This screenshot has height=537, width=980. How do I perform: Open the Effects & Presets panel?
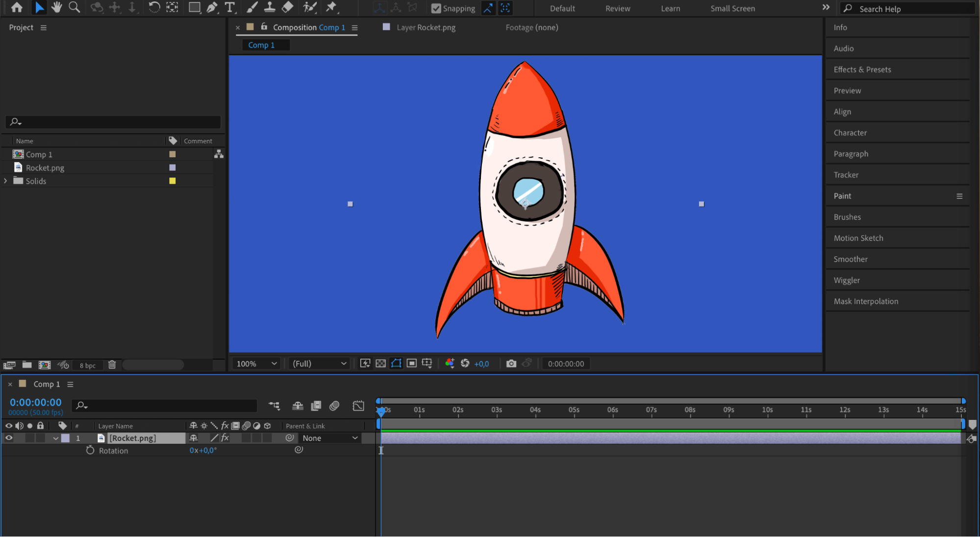862,70
